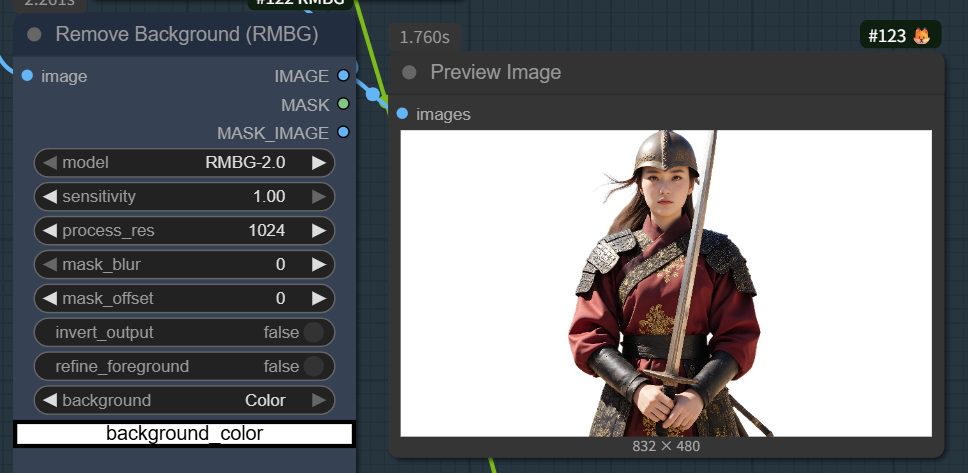Click the images input connector on Preview Image
The width and height of the screenshot is (968, 473).
(403, 113)
